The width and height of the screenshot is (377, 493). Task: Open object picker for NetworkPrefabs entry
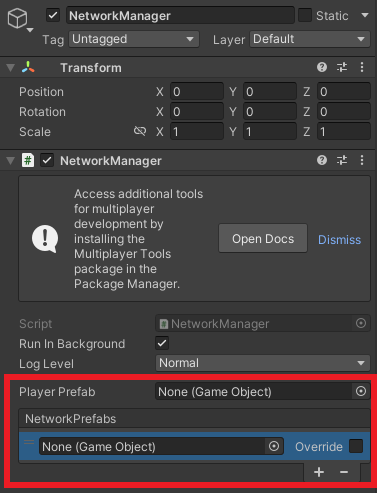(274, 446)
